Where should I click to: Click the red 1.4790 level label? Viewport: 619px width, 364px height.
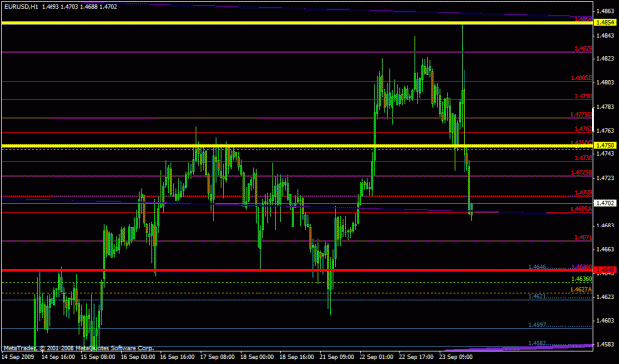583,96
